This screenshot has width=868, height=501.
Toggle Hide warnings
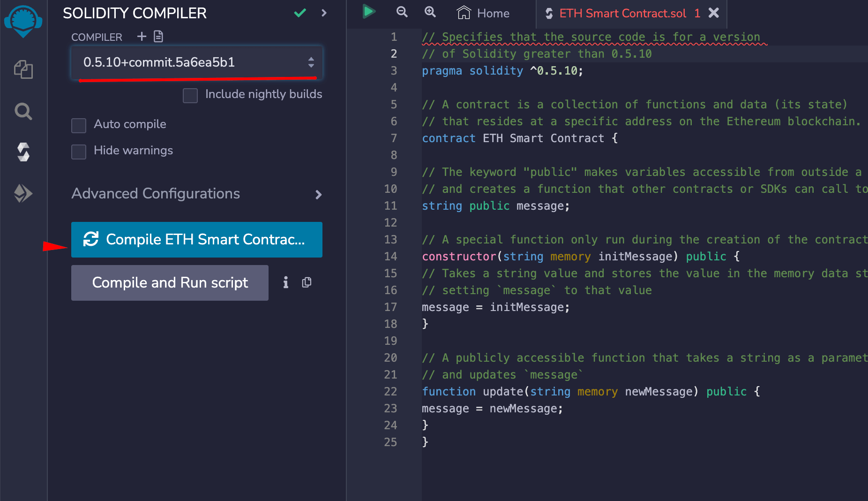(x=78, y=152)
